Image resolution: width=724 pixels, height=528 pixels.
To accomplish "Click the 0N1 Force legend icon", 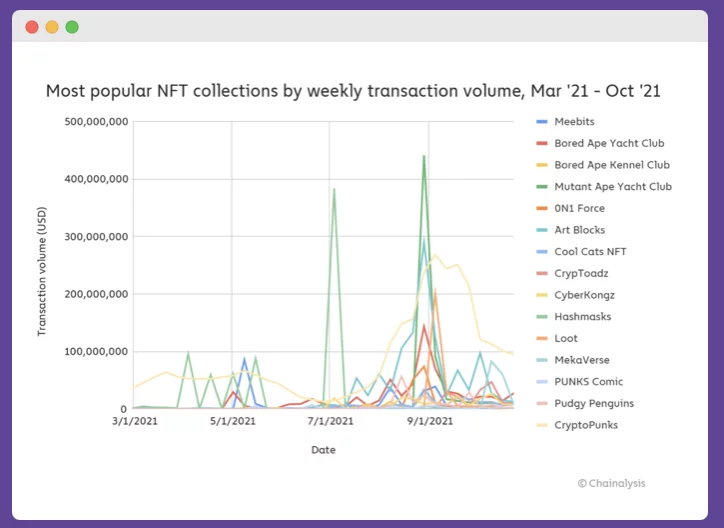I will [542, 208].
